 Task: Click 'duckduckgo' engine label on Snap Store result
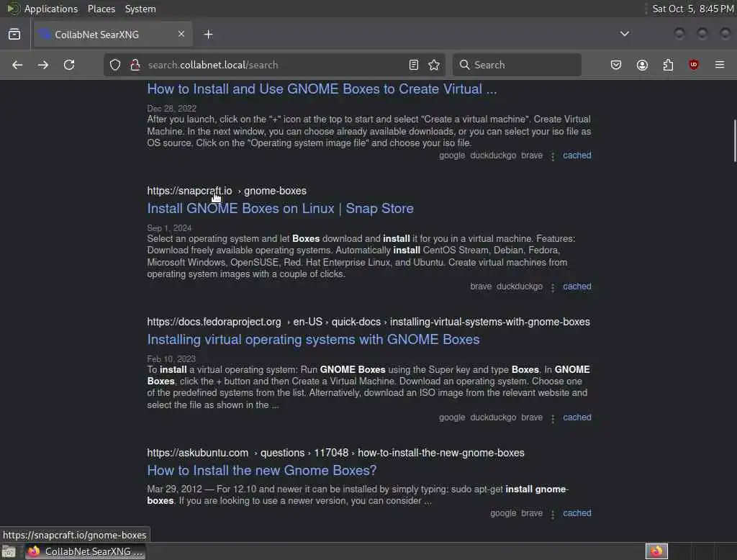[520, 286]
